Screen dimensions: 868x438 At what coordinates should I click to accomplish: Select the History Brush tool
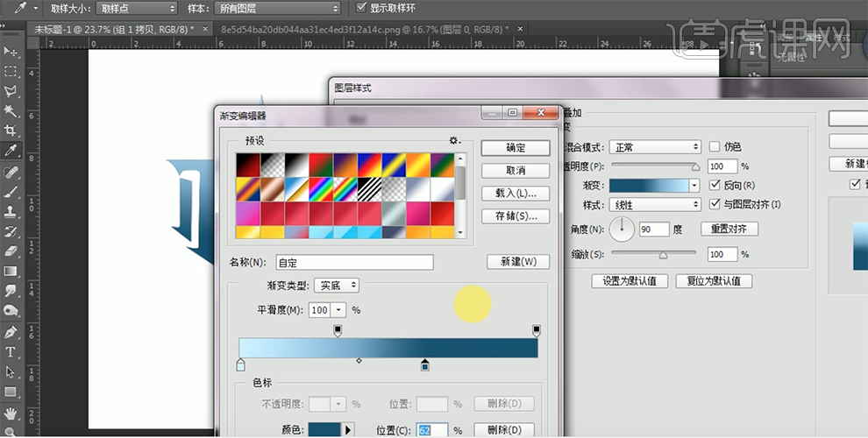[11, 231]
